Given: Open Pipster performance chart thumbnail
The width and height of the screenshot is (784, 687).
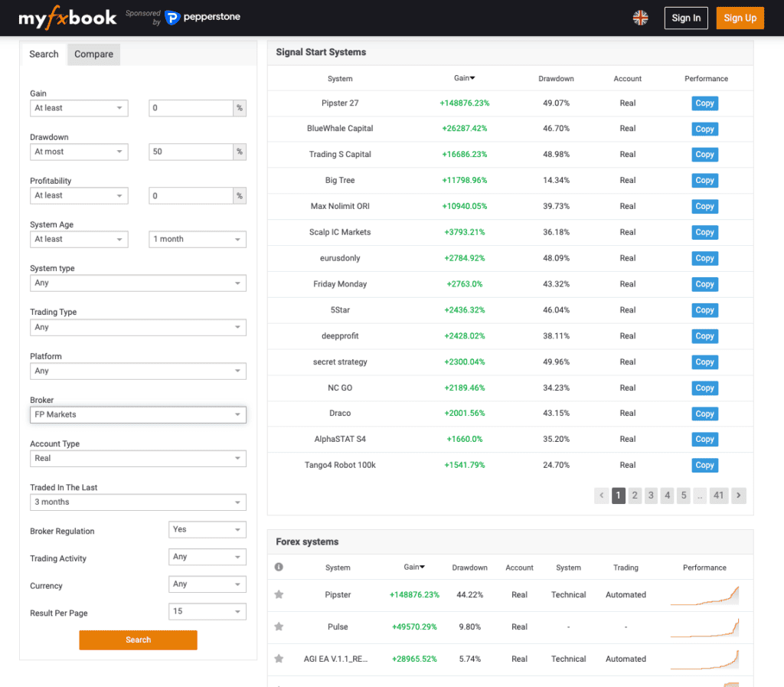Looking at the screenshot, I should pyautogui.click(x=704, y=595).
